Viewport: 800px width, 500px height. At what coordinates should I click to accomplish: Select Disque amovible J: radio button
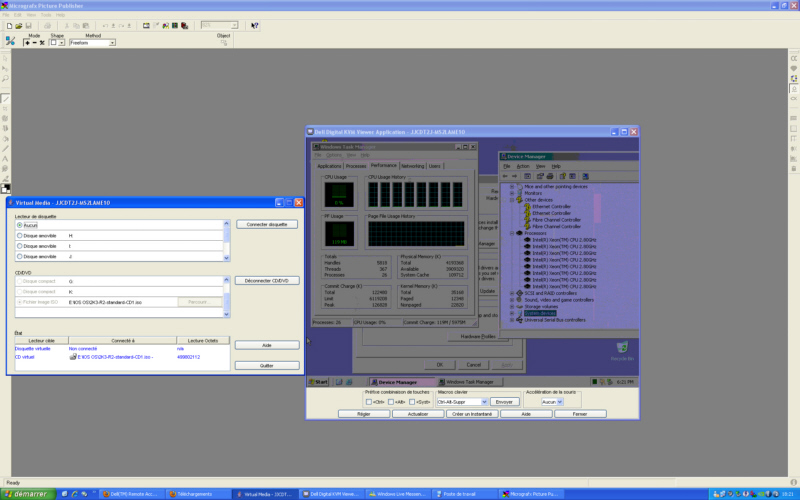point(19,257)
